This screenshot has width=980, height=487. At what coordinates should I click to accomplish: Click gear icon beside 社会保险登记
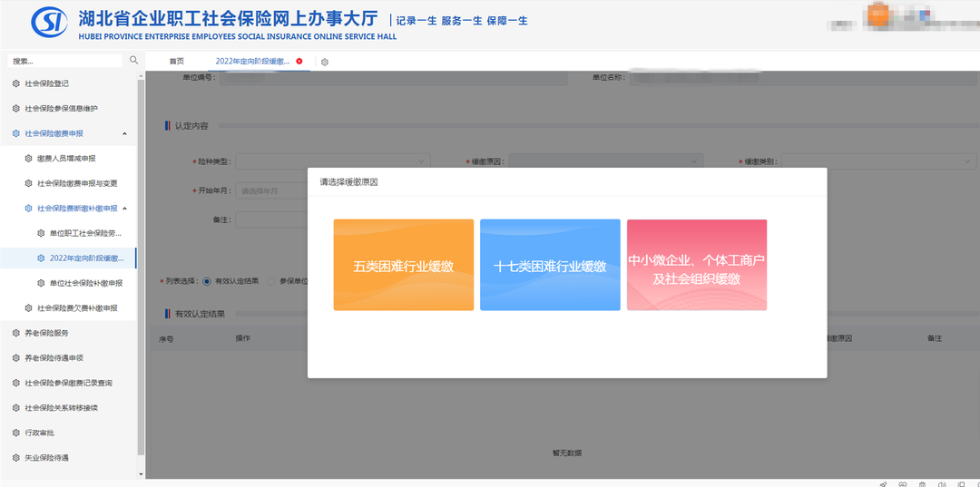[x=15, y=83]
